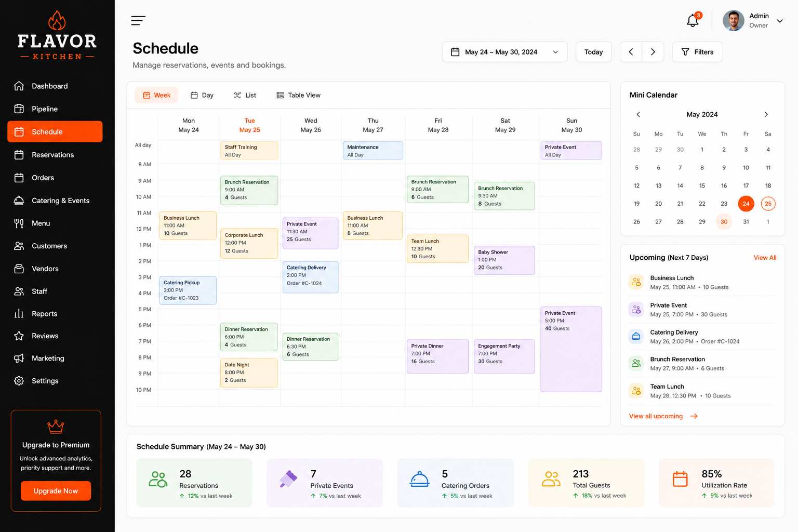Open the Baby Shower event card
This screenshot has width=798, height=532.
coord(504,260)
